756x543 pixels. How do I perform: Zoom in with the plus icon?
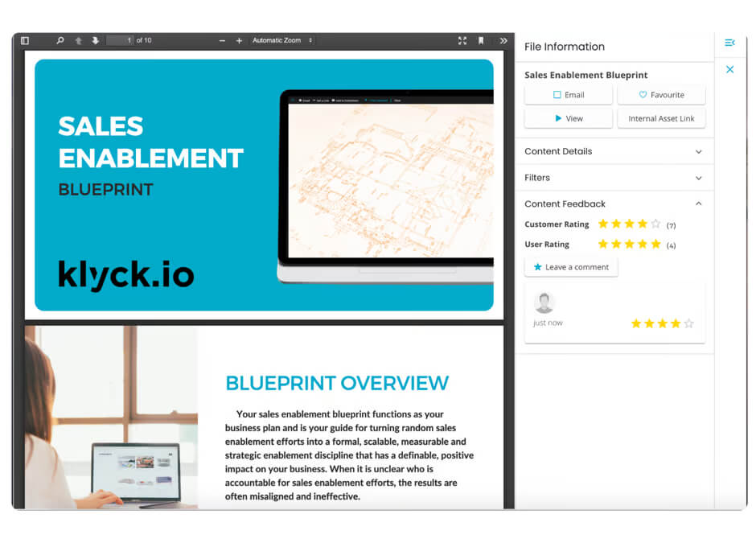pos(239,41)
